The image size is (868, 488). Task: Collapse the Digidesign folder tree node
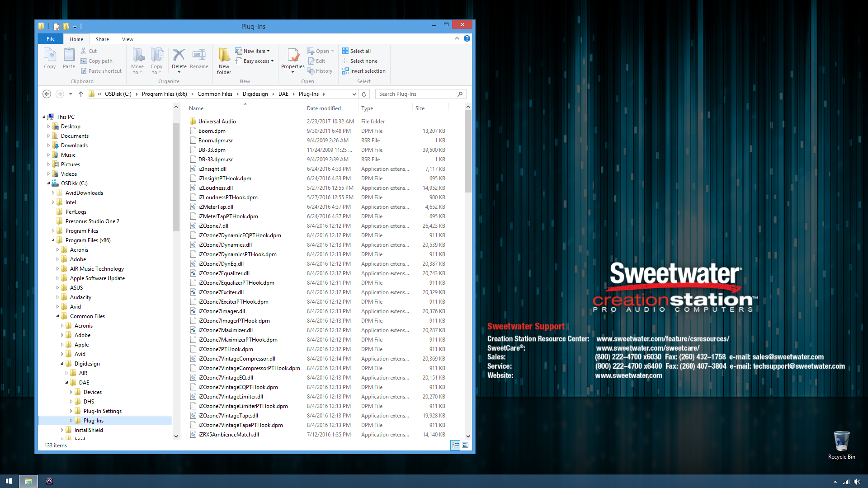tap(62, 364)
